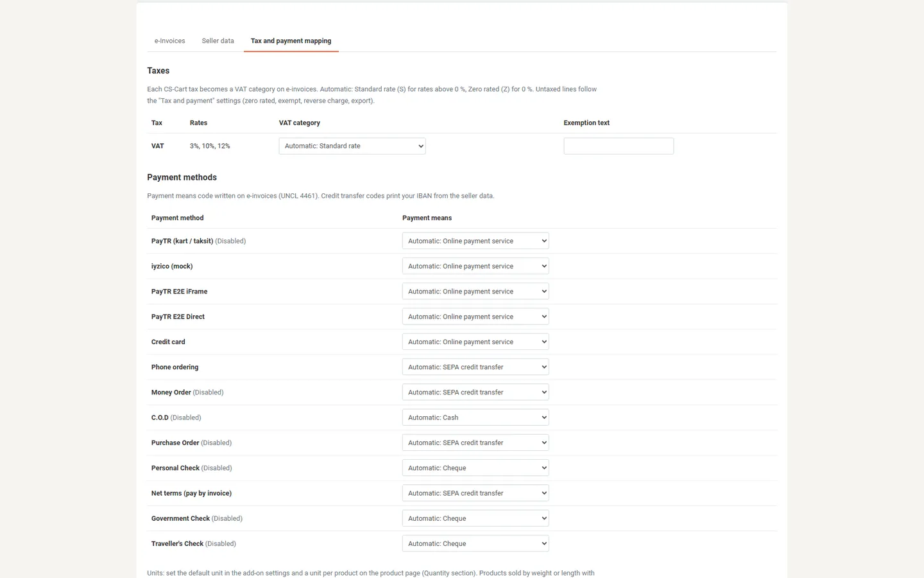The height and width of the screenshot is (578, 924).
Task: Open payment means dropdown for PayTR (kart / taksit)
Action: [x=475, y=241]
